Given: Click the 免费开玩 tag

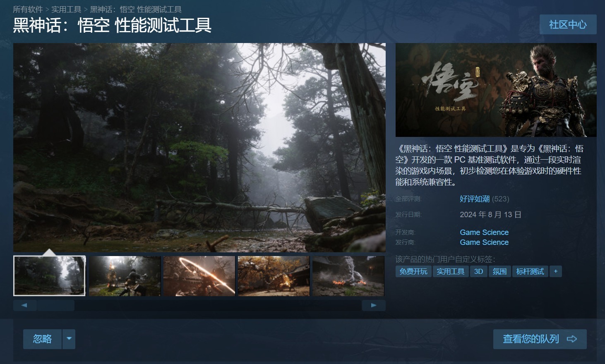Looking at the screenshot, I should [x=413, y=271].
